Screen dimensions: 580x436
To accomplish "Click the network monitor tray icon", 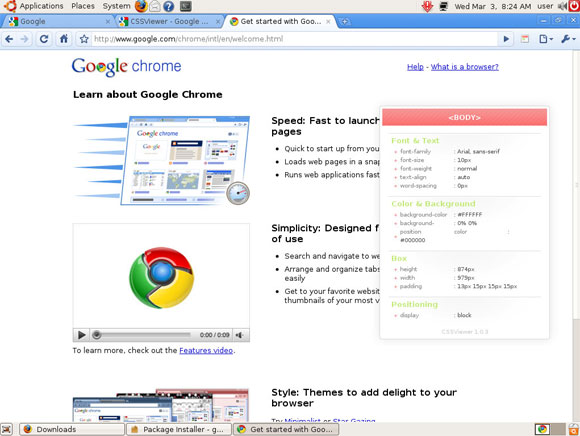I will (x=444, y=6).
